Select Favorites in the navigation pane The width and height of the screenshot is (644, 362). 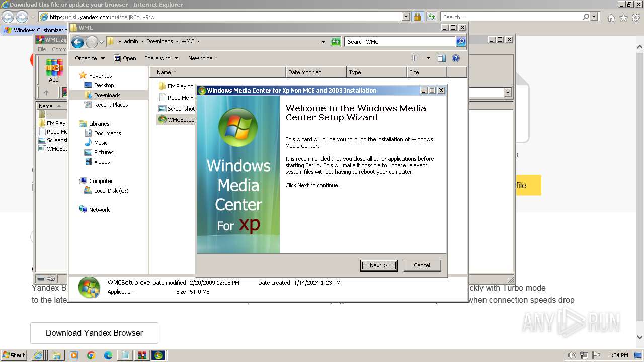tap(100, 76)
